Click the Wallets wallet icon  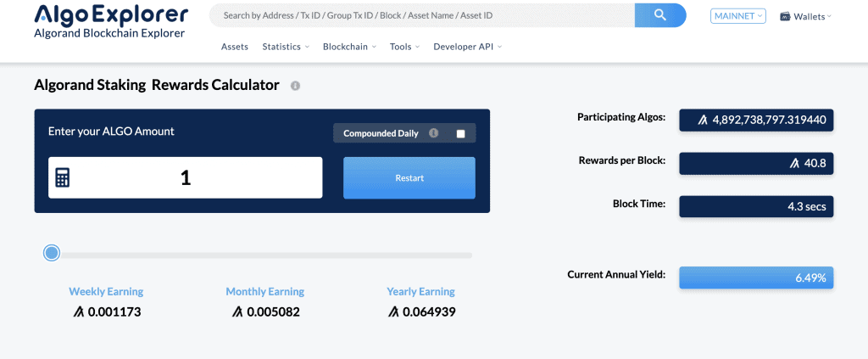784,17
